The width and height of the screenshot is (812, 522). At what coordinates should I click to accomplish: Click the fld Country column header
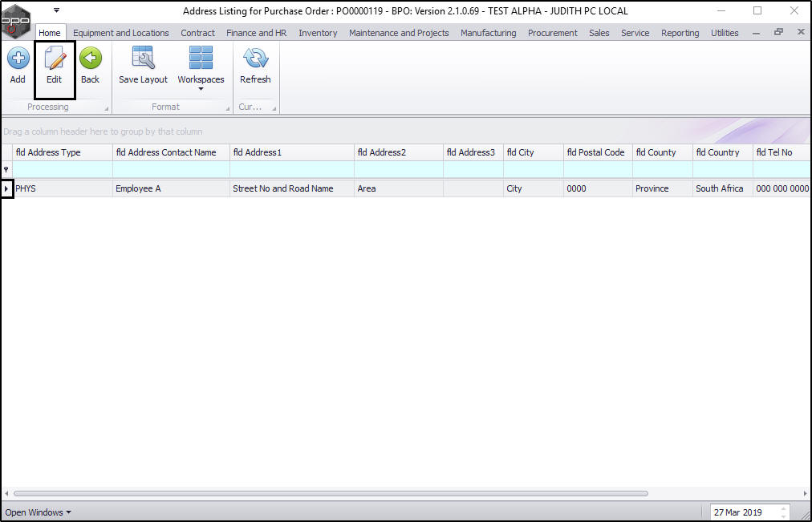(722, 152)
